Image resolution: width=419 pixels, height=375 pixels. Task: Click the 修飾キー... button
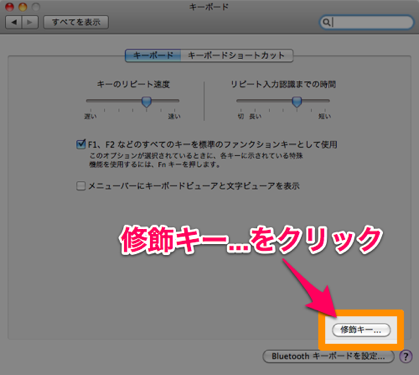click(361, 330)
